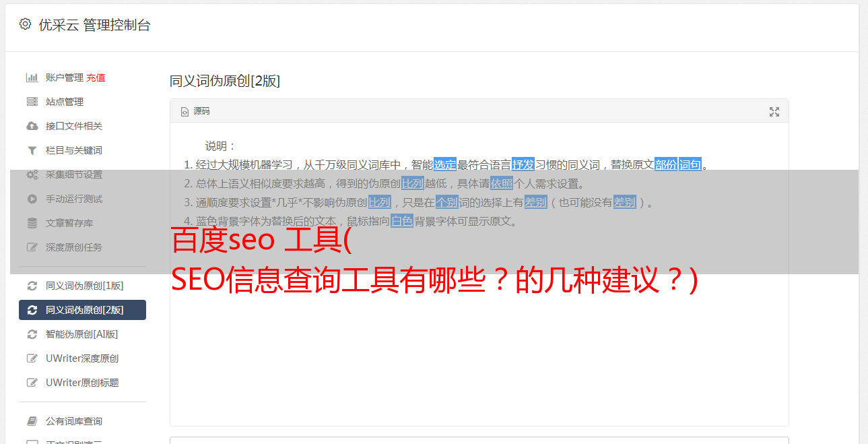This screenshot has height=444, width=868.
Task: Open 智能伪原创[AI版] menu item
Action: pos(82,334)
